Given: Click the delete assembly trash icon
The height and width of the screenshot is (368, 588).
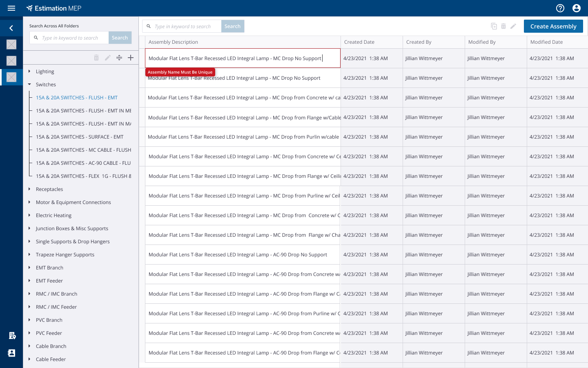Looking at the screenshot, I should [503, 26].
